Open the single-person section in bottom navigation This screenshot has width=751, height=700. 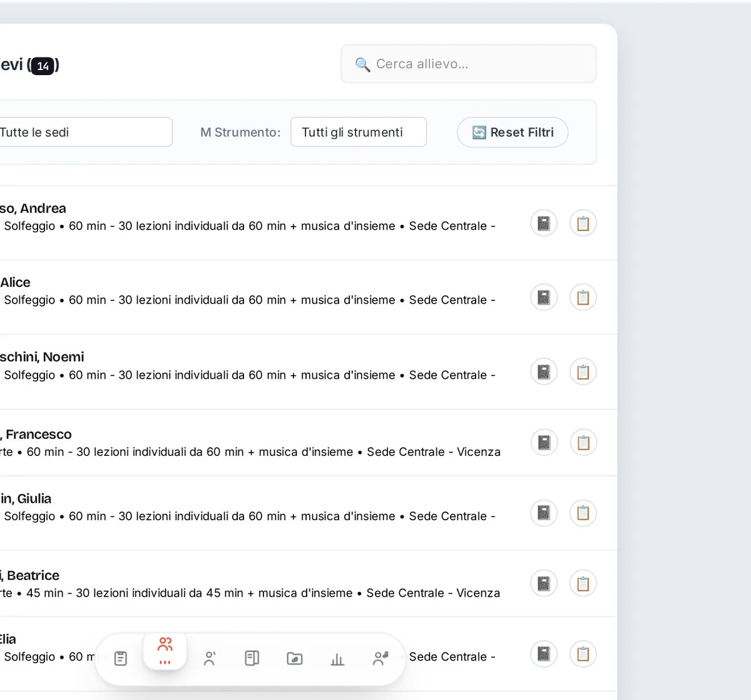[210, 658]
